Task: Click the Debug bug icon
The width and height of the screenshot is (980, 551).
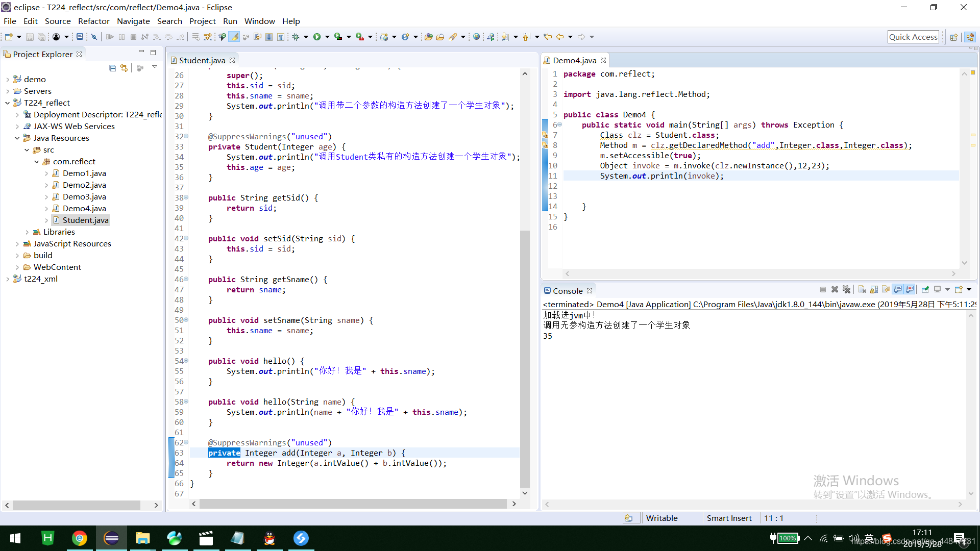Action: [x=296, y=37]
